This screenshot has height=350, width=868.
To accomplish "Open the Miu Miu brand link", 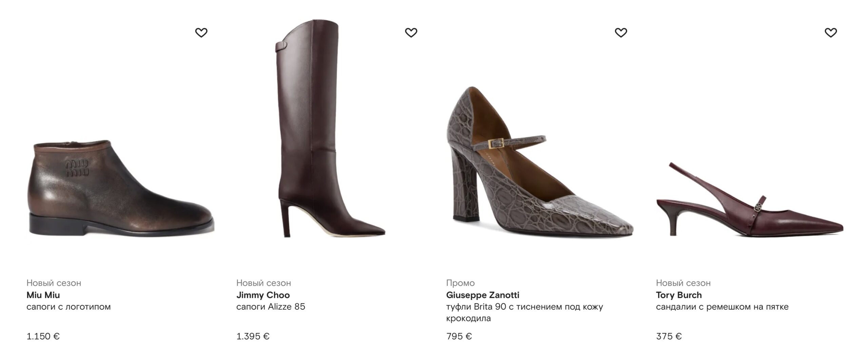I will tap(43, 295).
